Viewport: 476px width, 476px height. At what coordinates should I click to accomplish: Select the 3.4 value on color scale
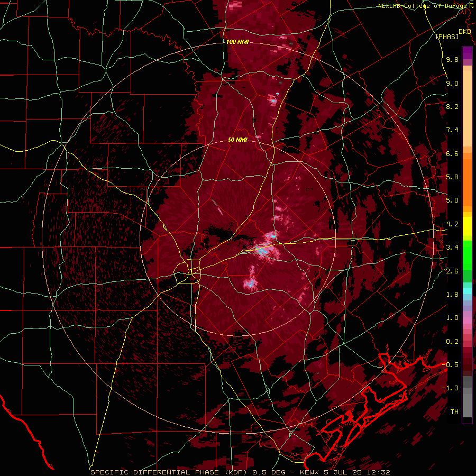point(452,248)
